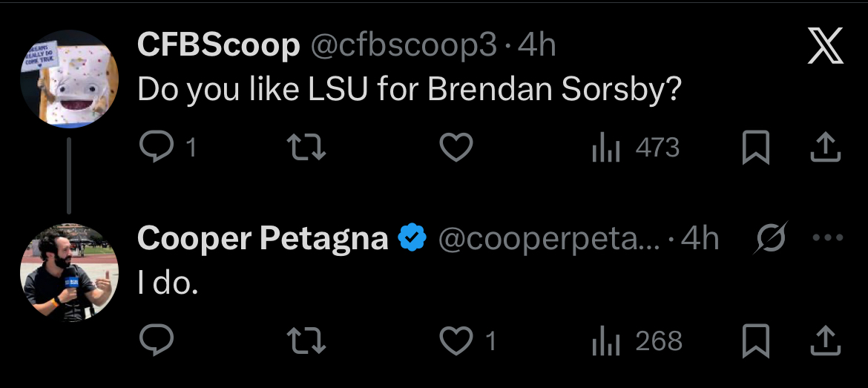
Task: View analytics showing 268 views
Action: click(x=637, y=341)
